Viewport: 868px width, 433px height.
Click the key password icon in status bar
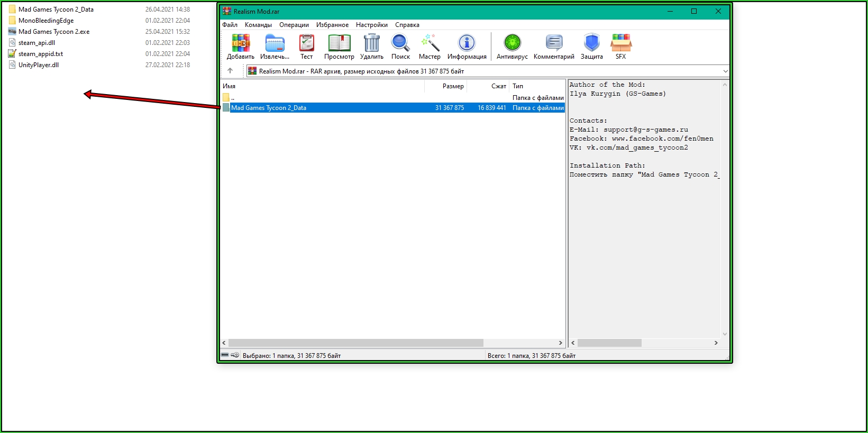pos(235,355)
